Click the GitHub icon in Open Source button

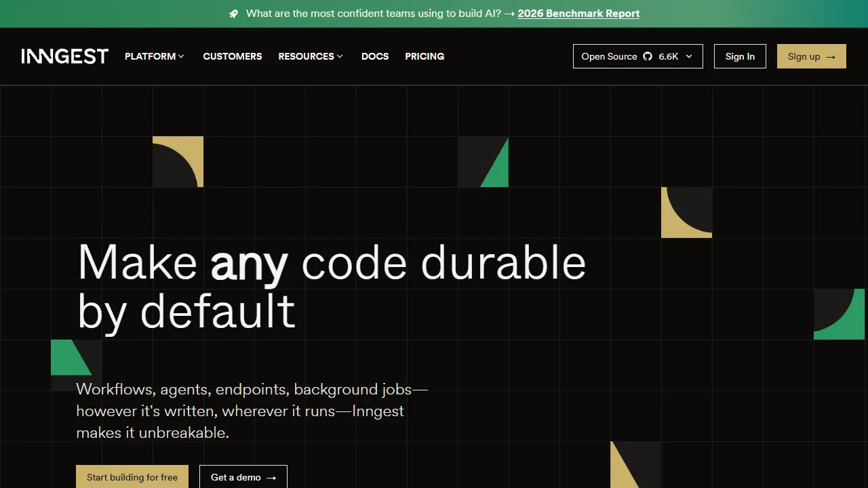[x=648, y=56]
